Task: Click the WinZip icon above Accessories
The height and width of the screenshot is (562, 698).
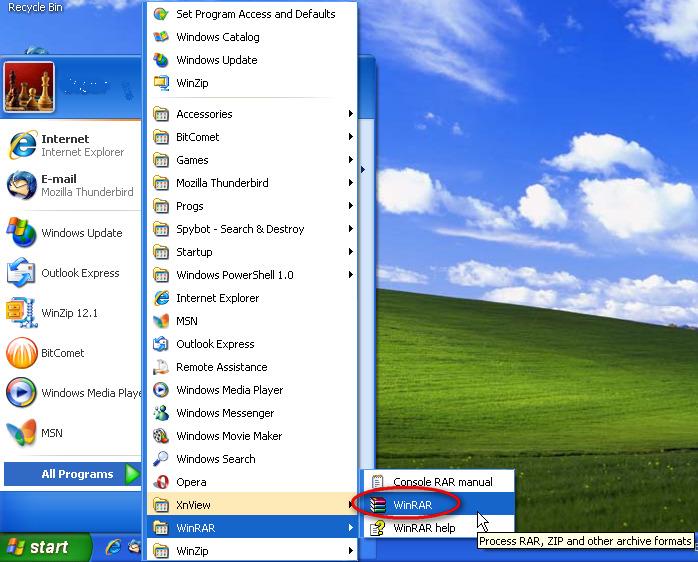Action: (161, 83)
